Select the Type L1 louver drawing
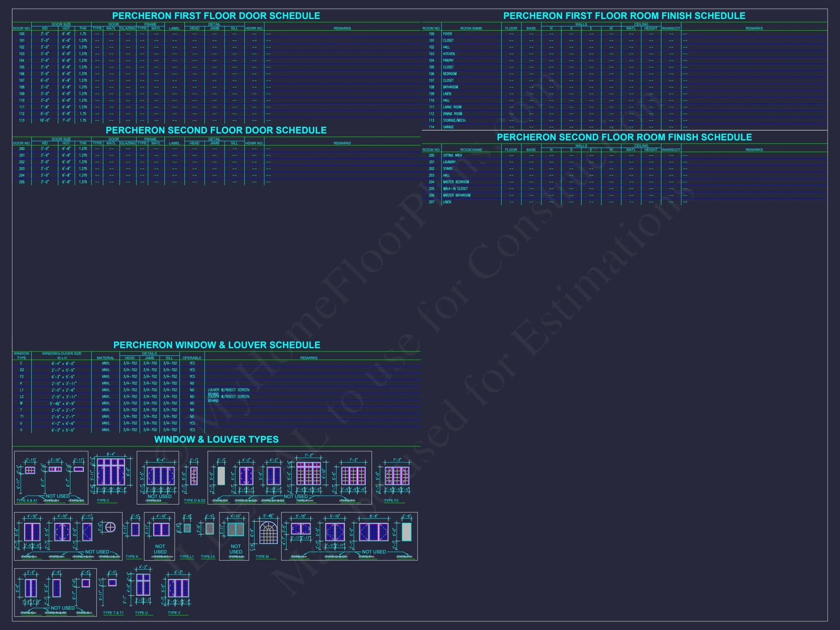Viewport: 840px width, 630px height. (187, 528)
